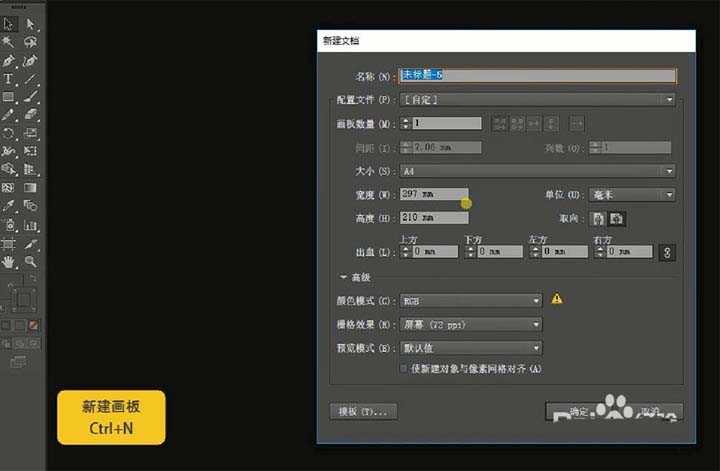Viewport: 720px width, 471px height.
Task: Select the Width tool
Action: point(9,151)
